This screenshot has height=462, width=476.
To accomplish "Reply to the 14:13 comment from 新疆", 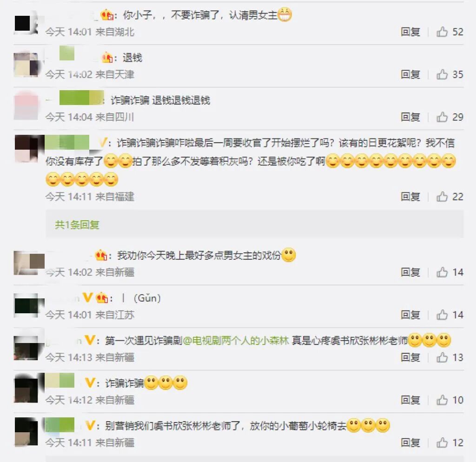I will point(410,357).
